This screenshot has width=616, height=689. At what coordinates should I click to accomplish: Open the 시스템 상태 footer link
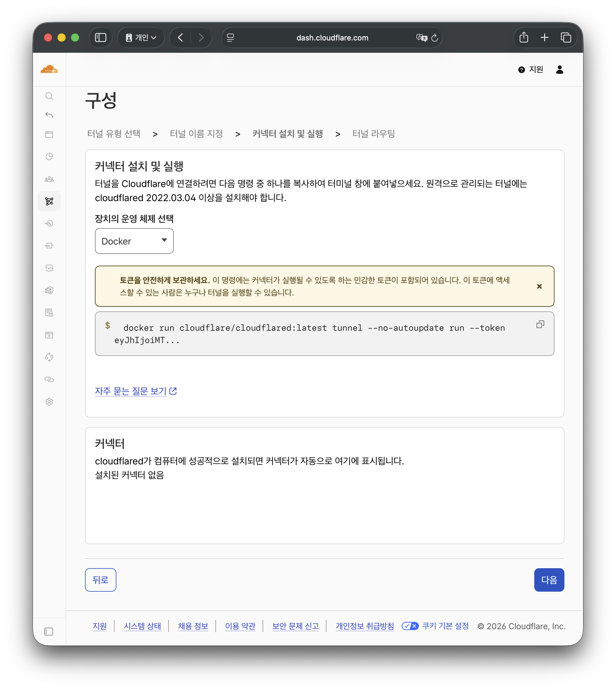tap(142, 626)
